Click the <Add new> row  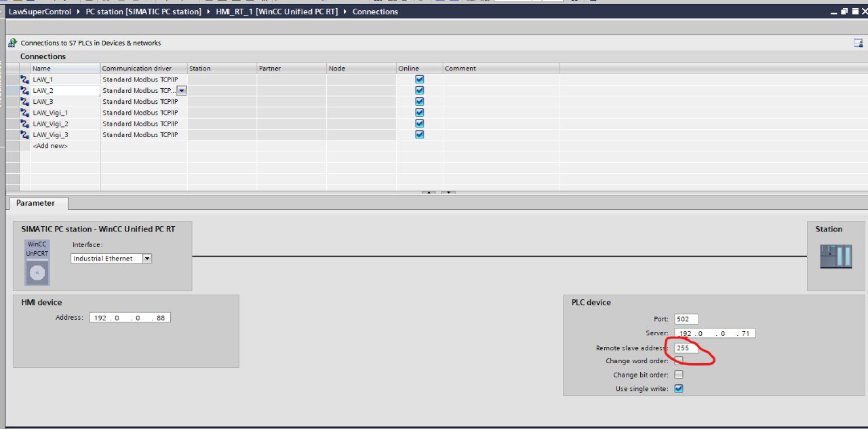pyautogui.click(x=50, y=146)
